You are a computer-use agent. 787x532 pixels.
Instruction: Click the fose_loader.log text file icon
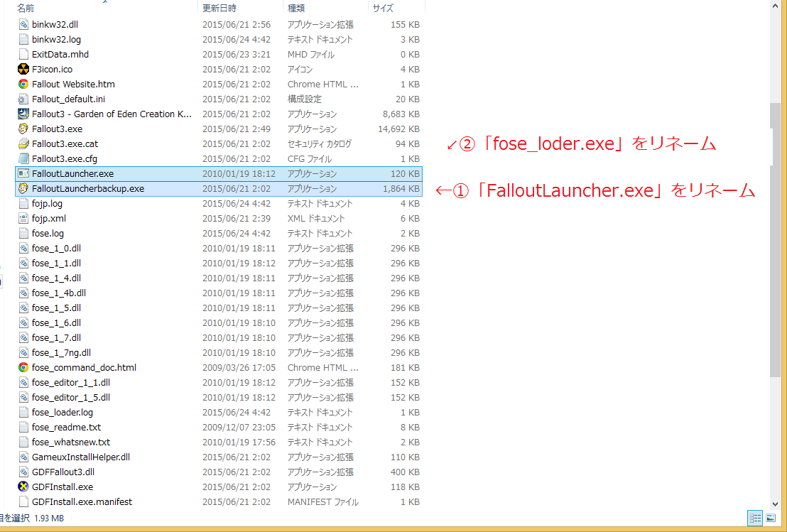(x=23, y=413)
